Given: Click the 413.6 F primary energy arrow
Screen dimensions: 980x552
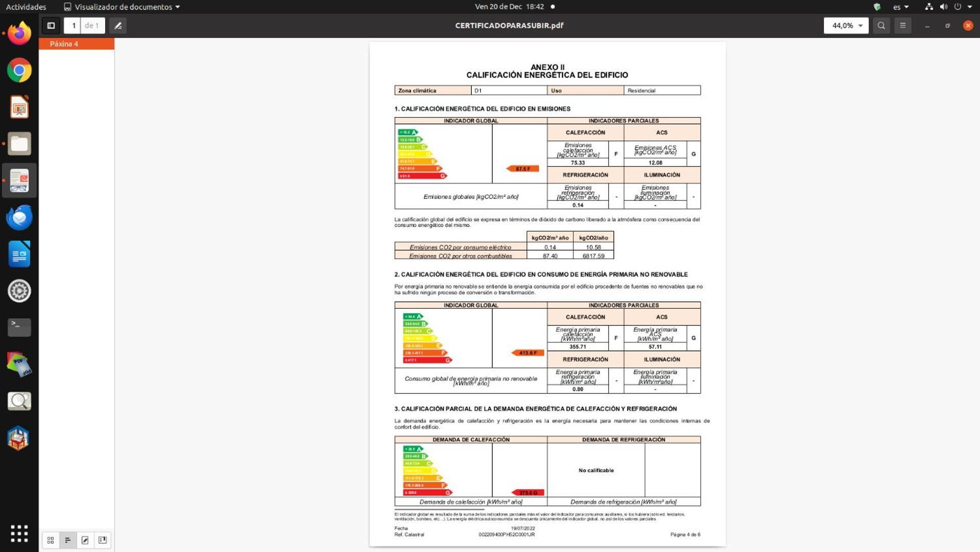Looking at the screenshot, I should pos(528,353).
